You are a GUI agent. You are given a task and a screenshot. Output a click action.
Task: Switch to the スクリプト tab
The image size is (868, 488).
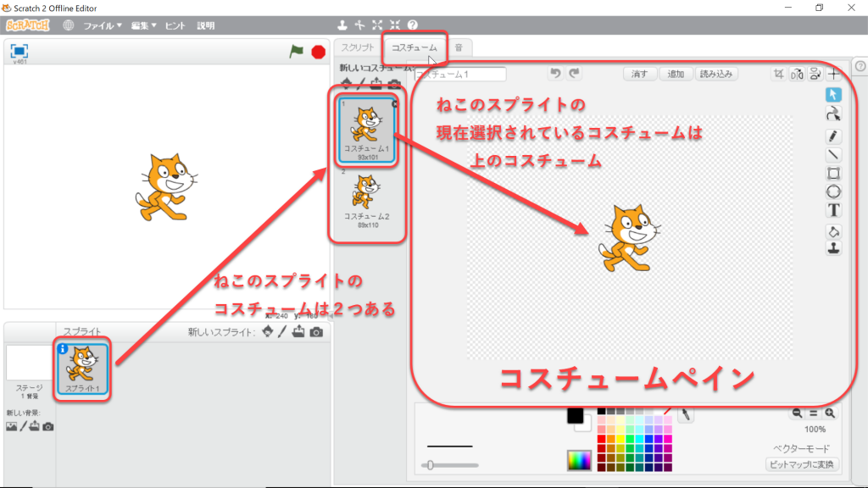click(x=358, y=47)
